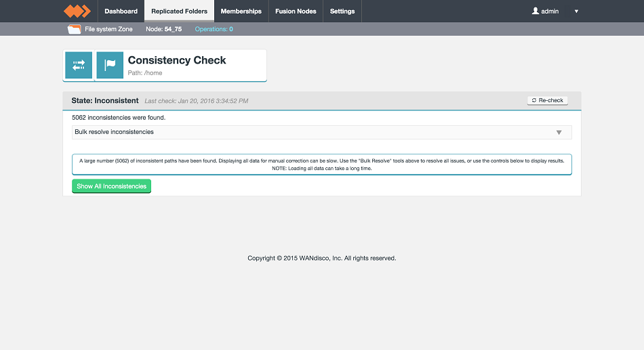
Task: Open the Dashboard tab
Action: click(x=121, y=11)
